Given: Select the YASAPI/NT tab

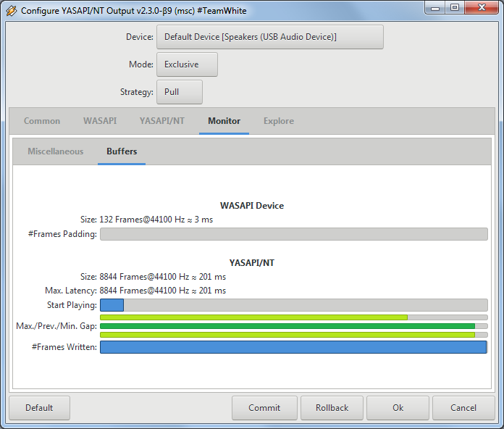Looking at the screenshot, I should (x=161, y=121).
